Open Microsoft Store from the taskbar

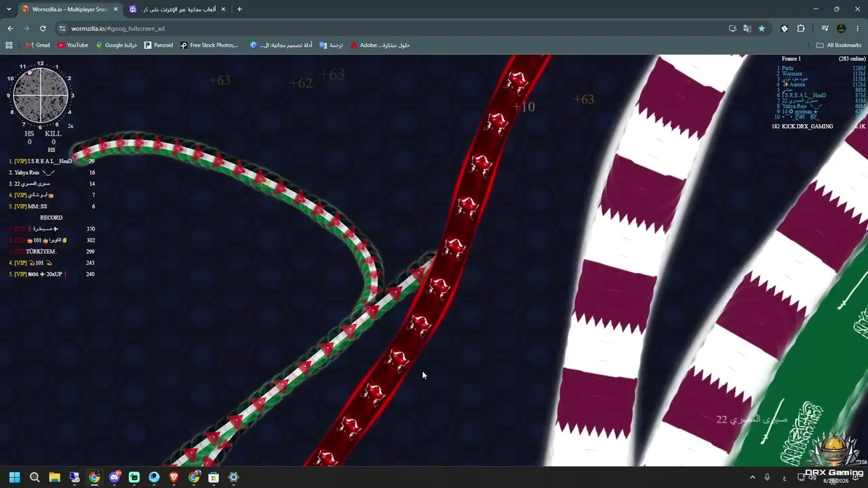pyautogui.click(x=214, y=477)
